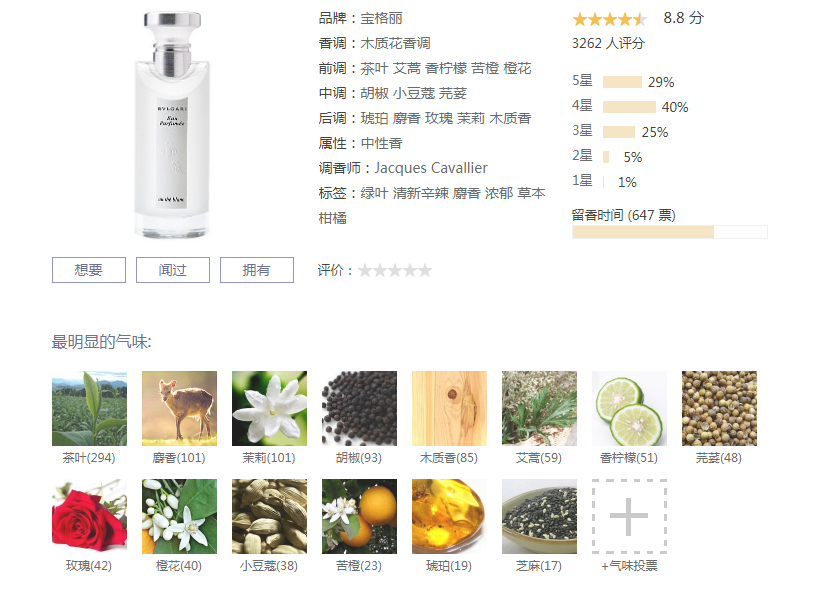Viewport: 825px width, 603px height.
Task: Mark perfume as 闻过 (smelled)
Action: [173, 270]
